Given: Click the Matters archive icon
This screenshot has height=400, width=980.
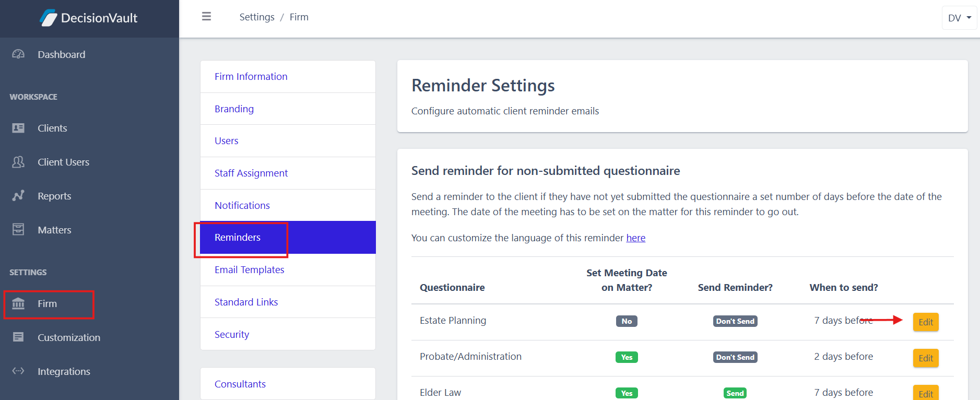Looking at the screenshot, I should point(18,230).
